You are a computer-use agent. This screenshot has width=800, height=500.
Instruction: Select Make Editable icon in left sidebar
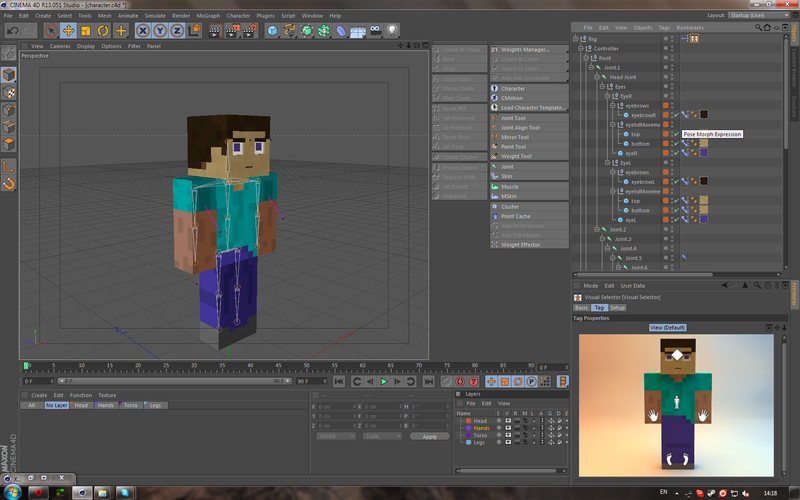point(9,53)
